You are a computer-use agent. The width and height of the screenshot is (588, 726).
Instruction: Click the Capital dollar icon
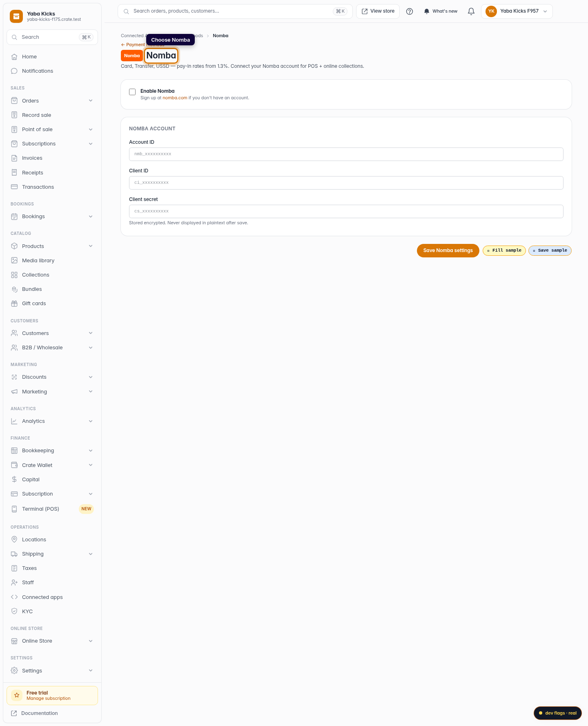point(14,480)
